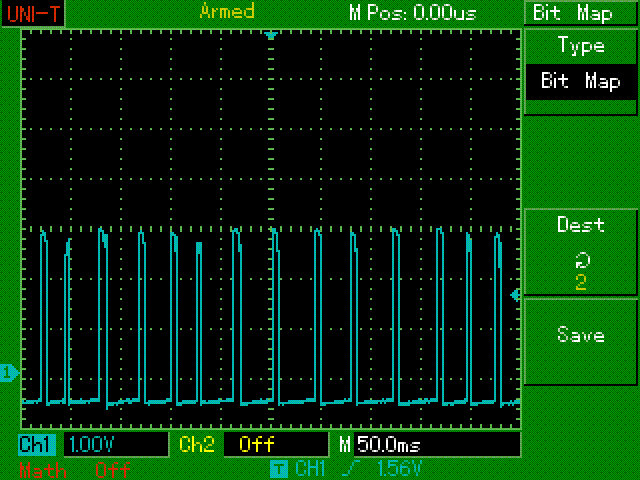
Task: Click the trigger T icon
Action: (x=279, y=469)
